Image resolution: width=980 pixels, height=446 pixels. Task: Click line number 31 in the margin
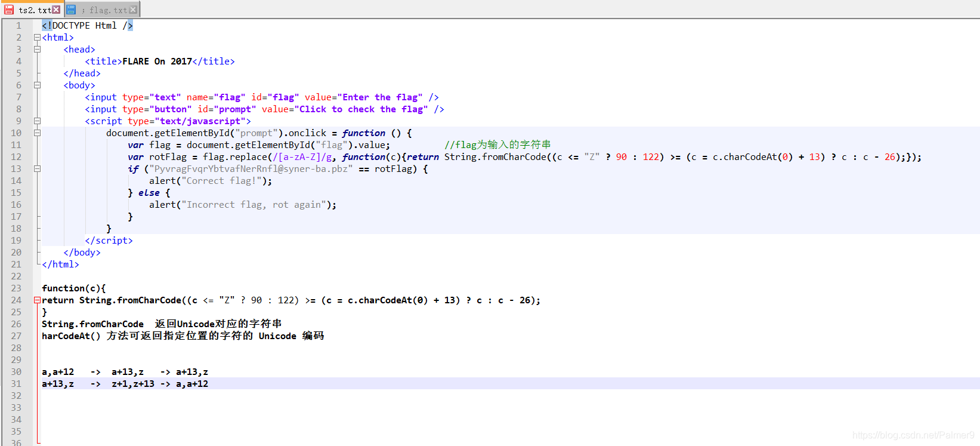[x=16, y=384]
